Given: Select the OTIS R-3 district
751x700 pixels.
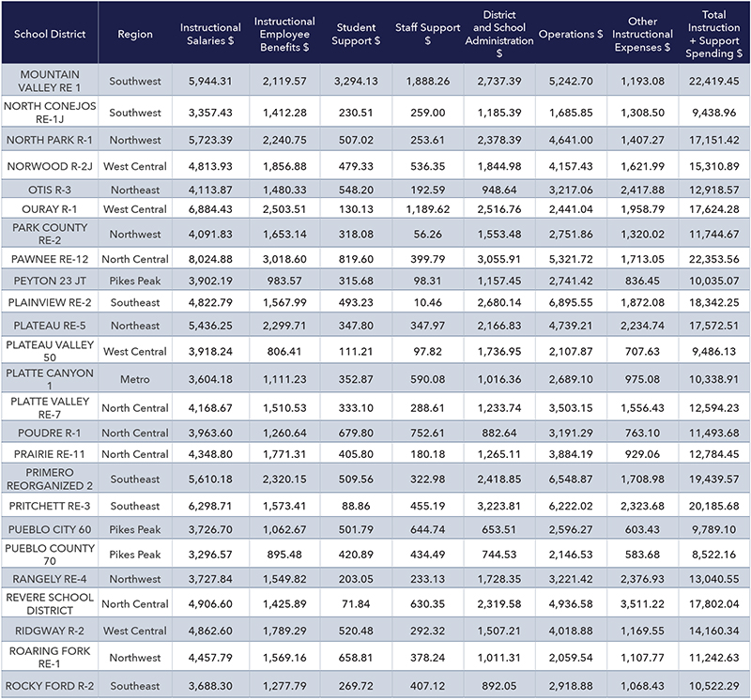Looking at the screenshot, I should coord(50,190).
